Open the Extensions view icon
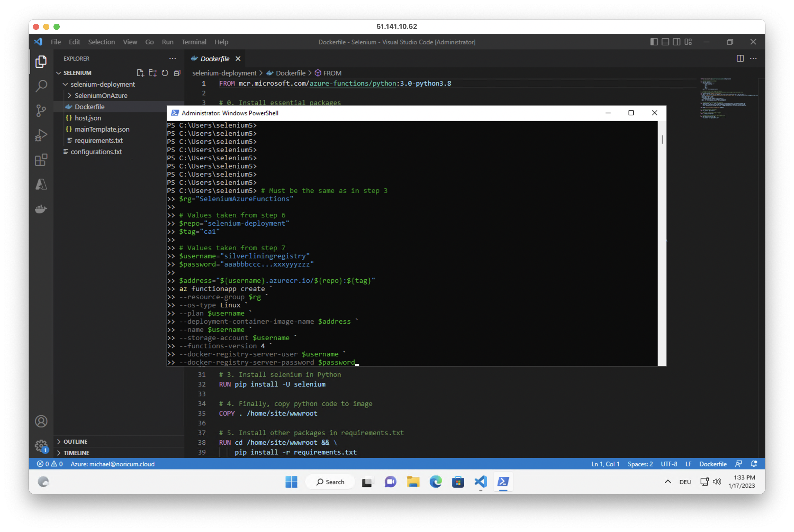This screenshot has height=532, width=794. click(x=41, y=160)
